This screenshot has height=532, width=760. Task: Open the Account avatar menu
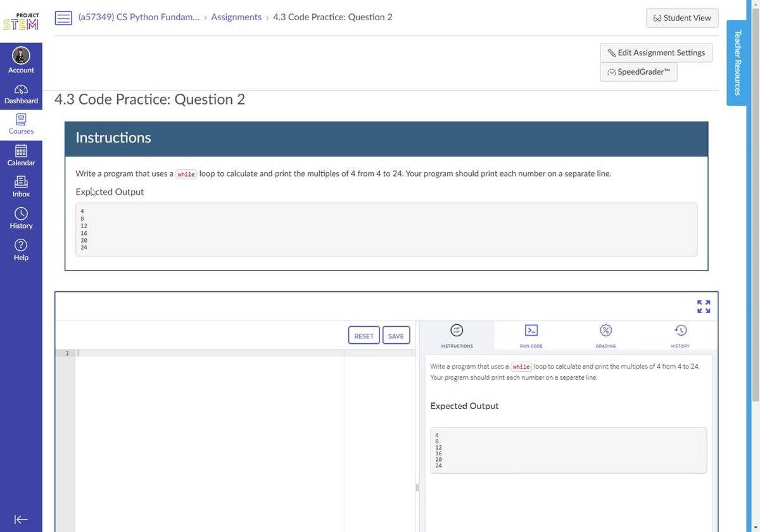[21, 60]
